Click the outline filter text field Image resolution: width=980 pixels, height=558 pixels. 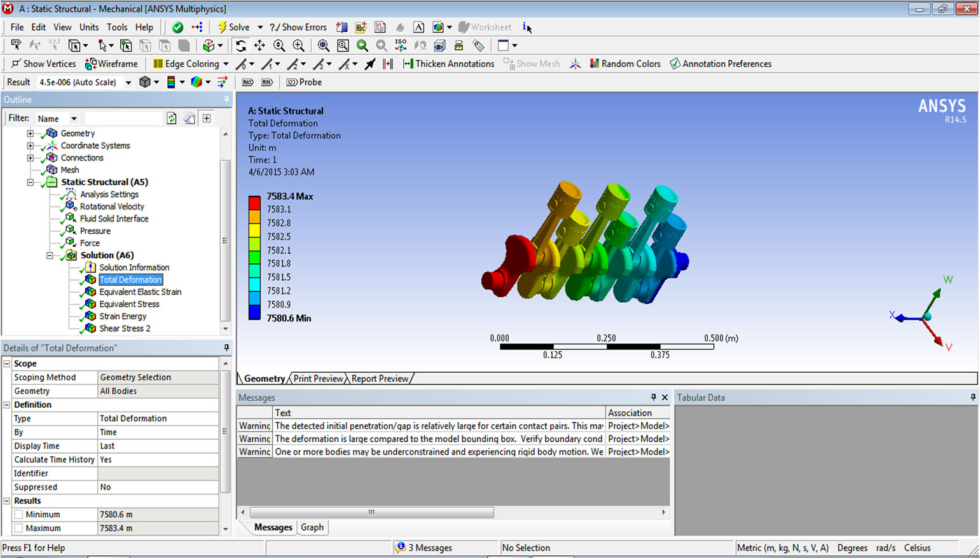tap(123, 118)
